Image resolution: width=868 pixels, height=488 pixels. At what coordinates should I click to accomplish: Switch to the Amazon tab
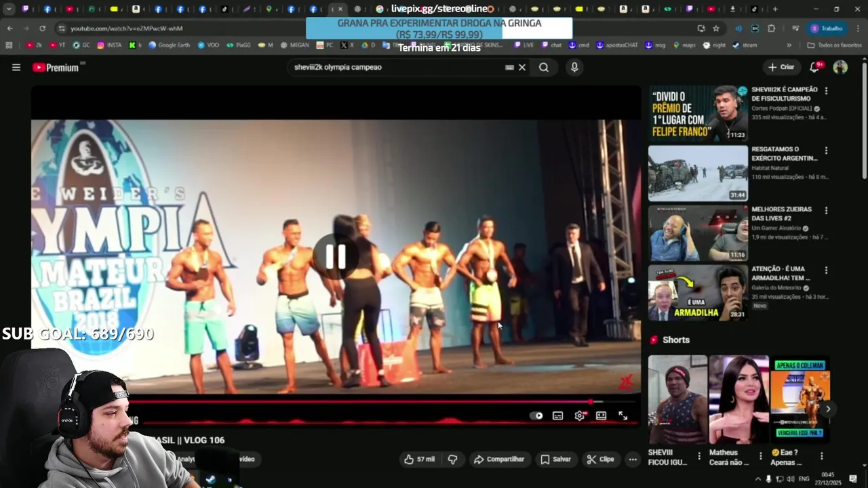tap(136, 9)
